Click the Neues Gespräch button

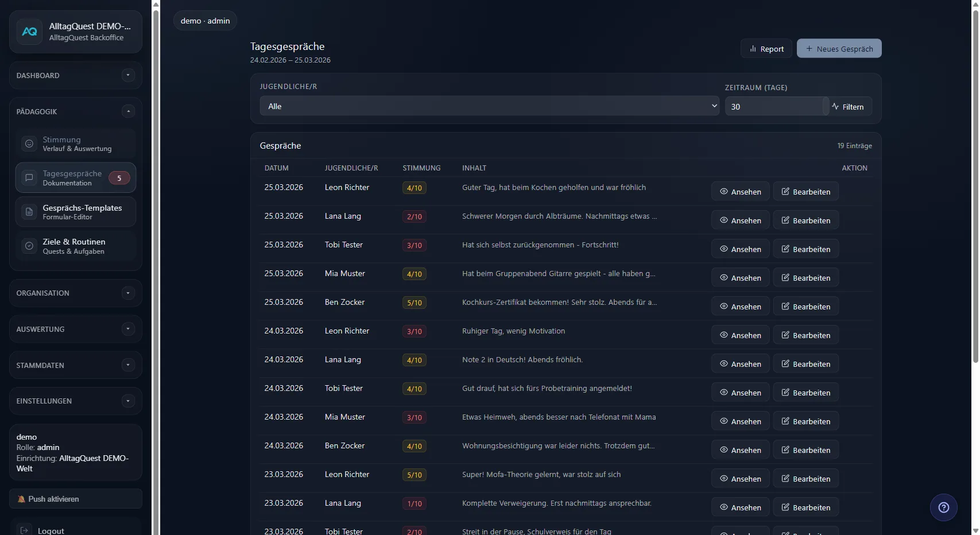coord(839,49)
